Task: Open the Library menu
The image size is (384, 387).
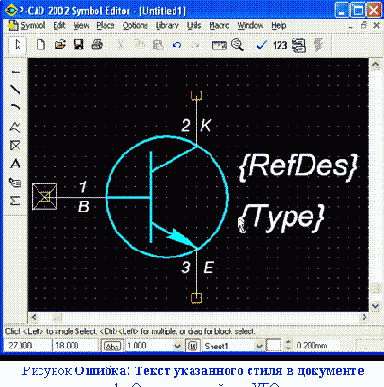Action: pos(167,26)
